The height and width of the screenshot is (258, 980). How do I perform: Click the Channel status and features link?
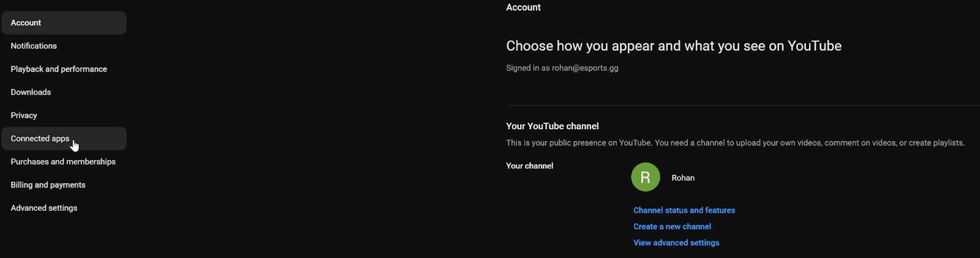(684, 210)
